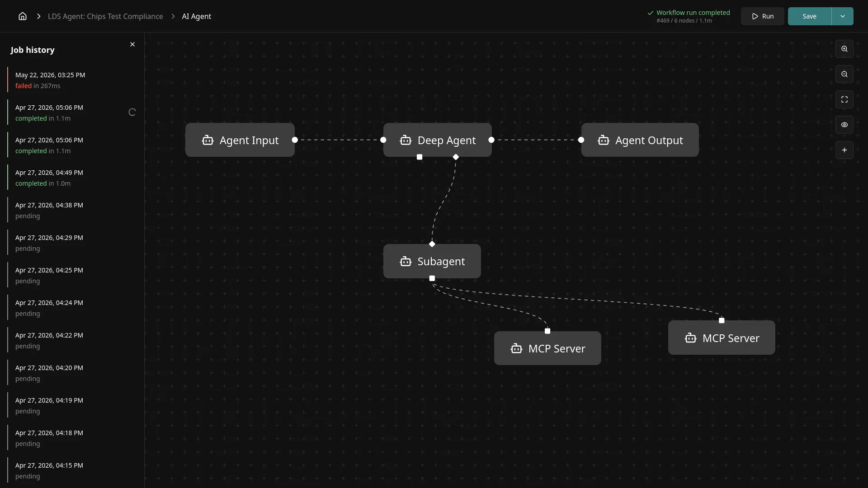This screenshot has width=868, height=488.
Task: Click Workflow run completed status
Action: pyautogui.click(x=693, y=13)
